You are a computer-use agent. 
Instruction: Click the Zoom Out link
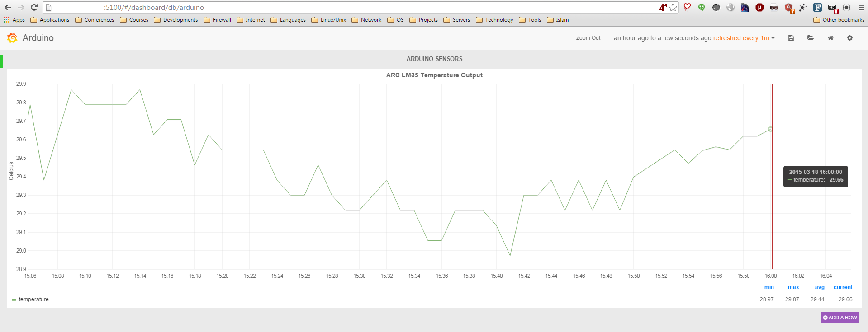[x=588, y=38]
